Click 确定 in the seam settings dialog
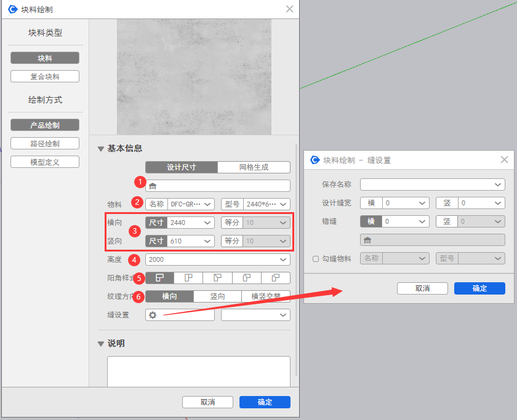Viewport: 517px width, 420px height. click(x=479, y=288)
